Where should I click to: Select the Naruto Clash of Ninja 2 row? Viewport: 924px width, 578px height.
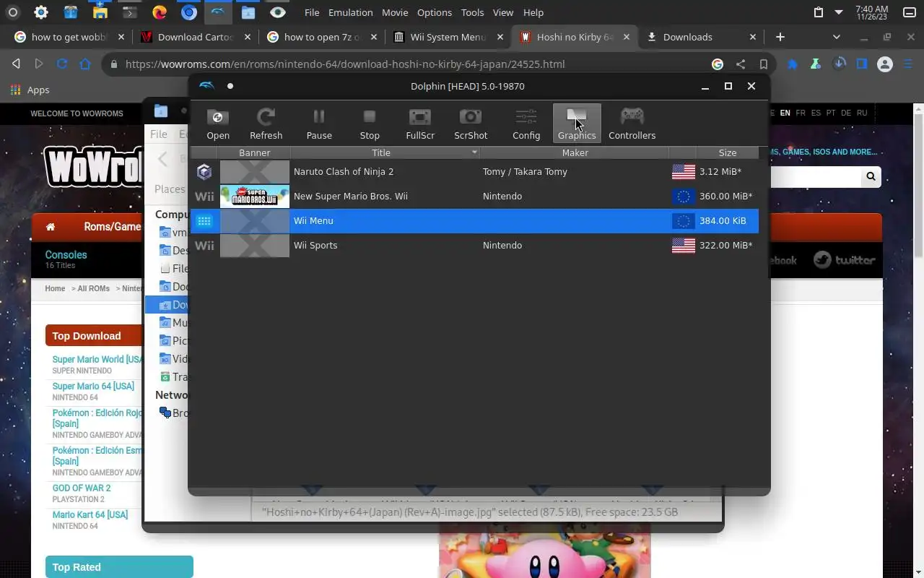(x=474, y=171)
